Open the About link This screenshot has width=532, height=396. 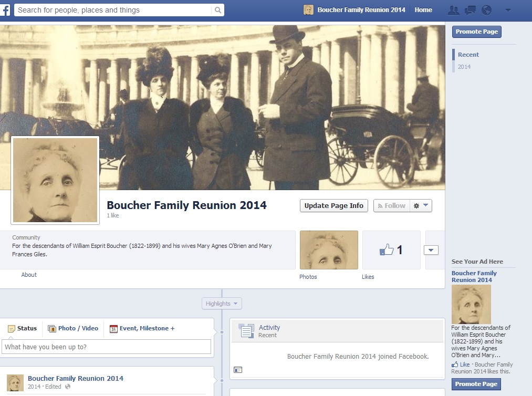pos(29,275)
